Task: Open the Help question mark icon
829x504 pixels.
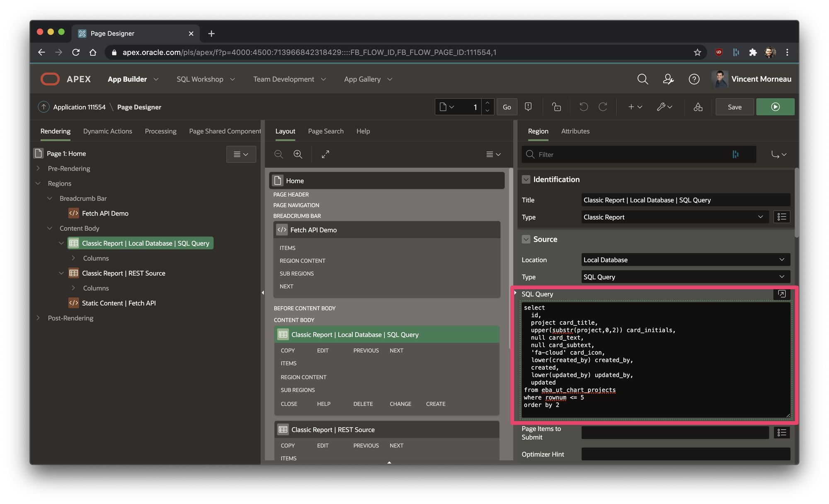Action: [694, 79]
